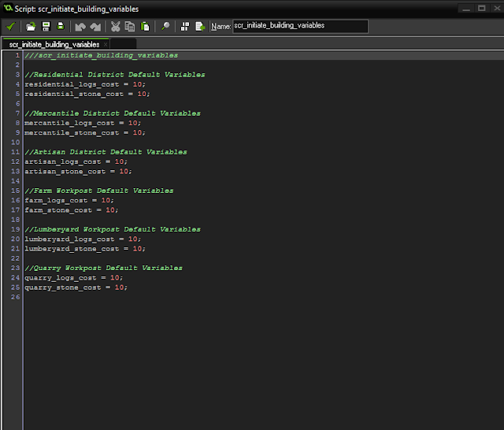Image resolution: width=504 pixels, height=430 pixels.
Task: Place cursor on lumberyard_stone_cost line
Action: point(85,248)
